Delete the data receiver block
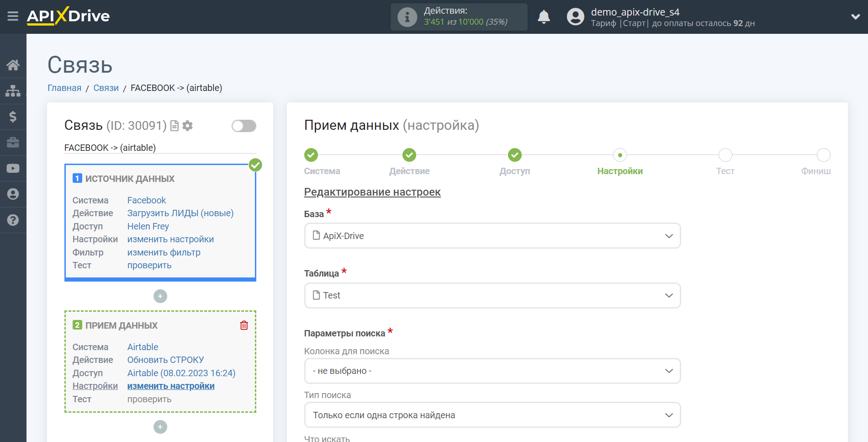This screenshot has width=868, height=442. click(x=244, y=325)
